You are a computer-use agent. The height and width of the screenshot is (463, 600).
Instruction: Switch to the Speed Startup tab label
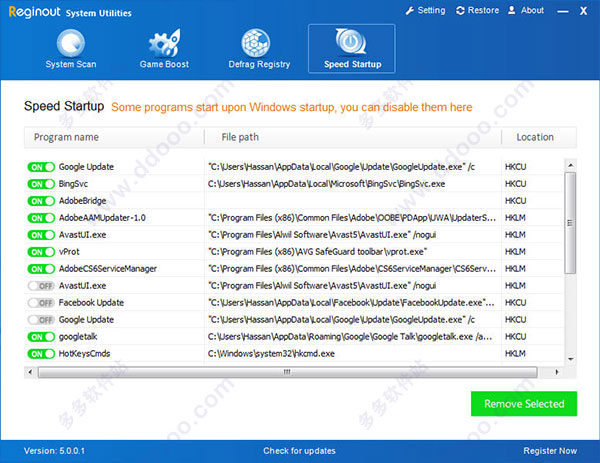(352, 64)
